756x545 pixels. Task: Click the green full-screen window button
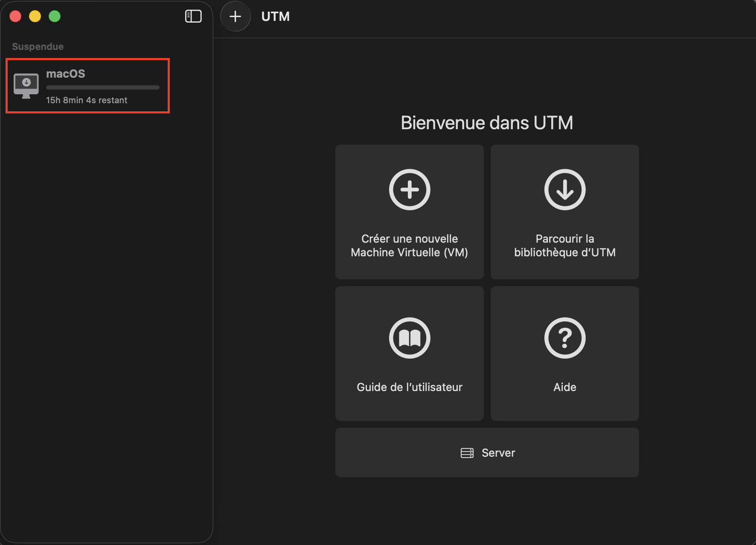pos(55,16)
